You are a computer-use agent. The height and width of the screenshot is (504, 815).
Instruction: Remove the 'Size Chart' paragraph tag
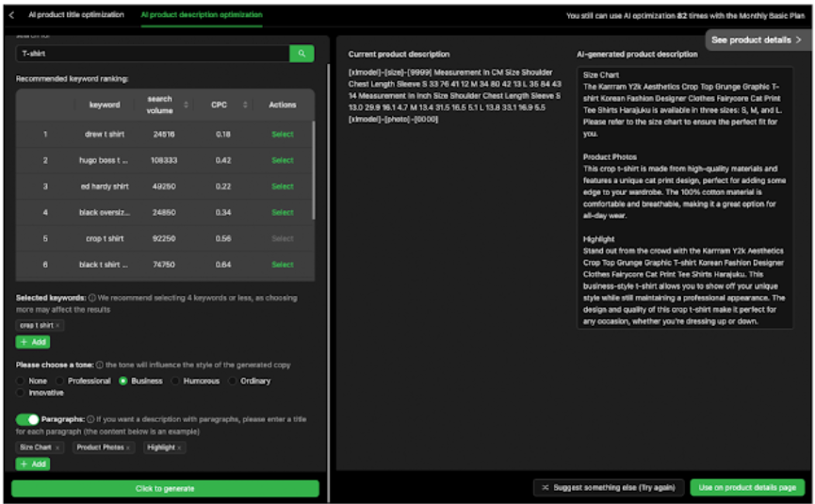pos(57,447)
